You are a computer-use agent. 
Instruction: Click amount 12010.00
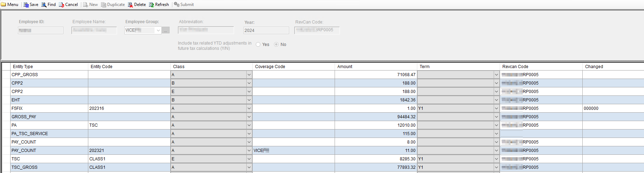click(406, 125)
